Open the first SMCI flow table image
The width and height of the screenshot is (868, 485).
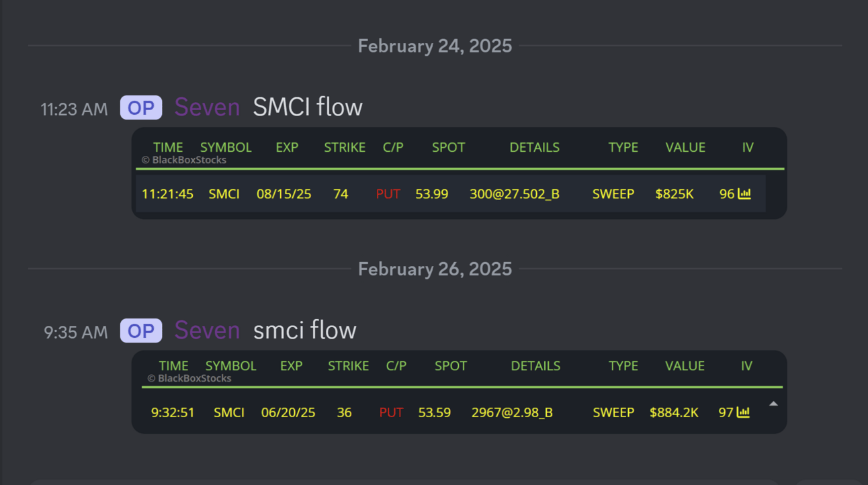[459, 173]
